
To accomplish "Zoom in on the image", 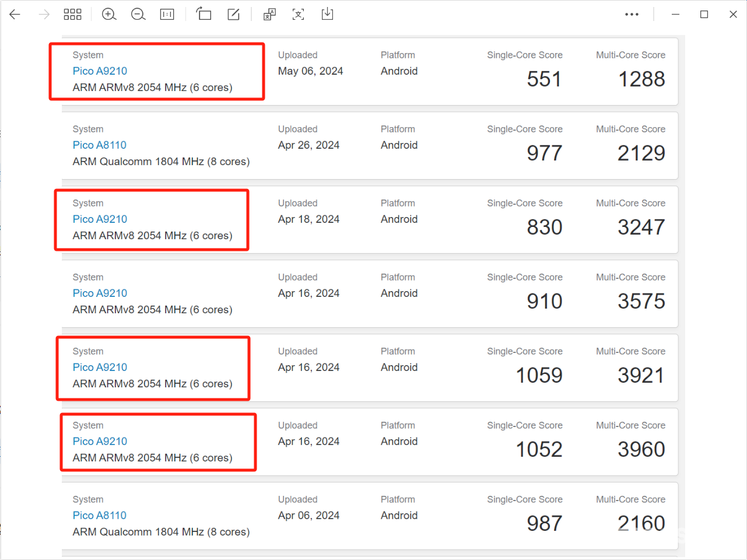I will 109,15.
